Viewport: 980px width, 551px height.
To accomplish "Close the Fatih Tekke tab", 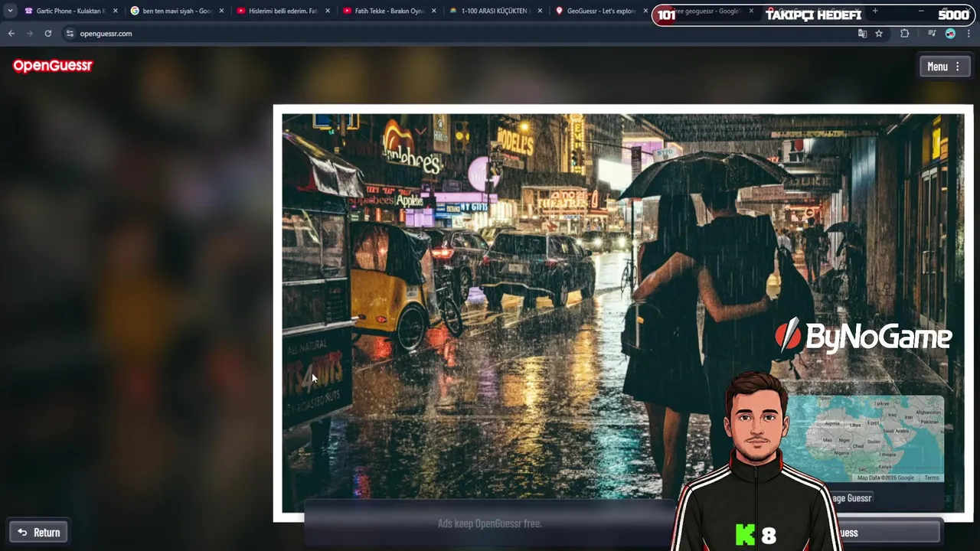I will (434, 11).
